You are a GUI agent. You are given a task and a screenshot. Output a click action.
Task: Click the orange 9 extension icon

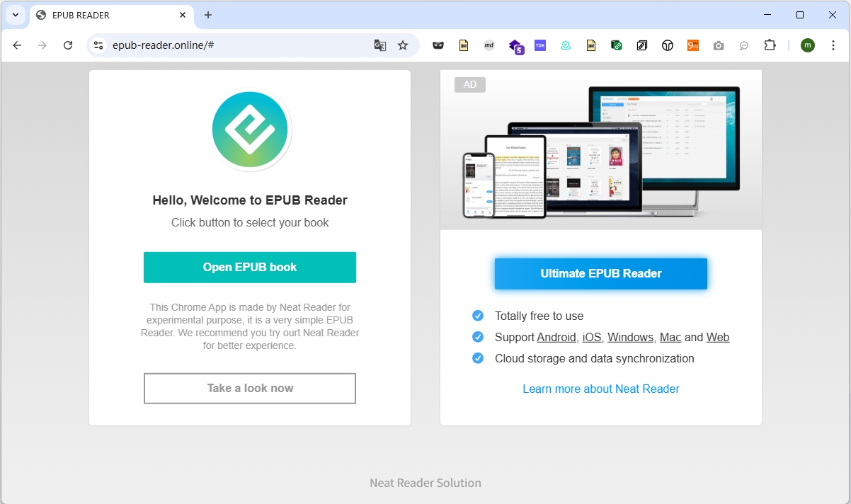[x=693, y=45]
